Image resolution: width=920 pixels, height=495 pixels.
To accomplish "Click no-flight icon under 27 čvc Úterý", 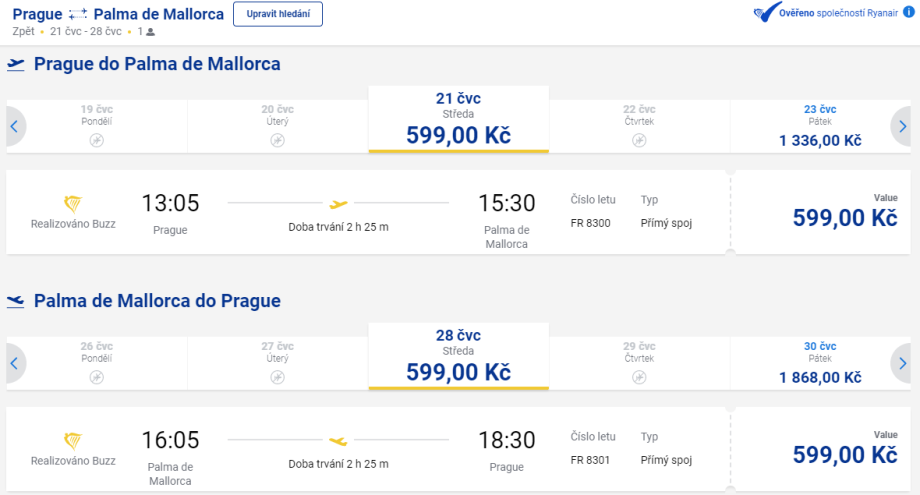I will click(x=277, y=377).
